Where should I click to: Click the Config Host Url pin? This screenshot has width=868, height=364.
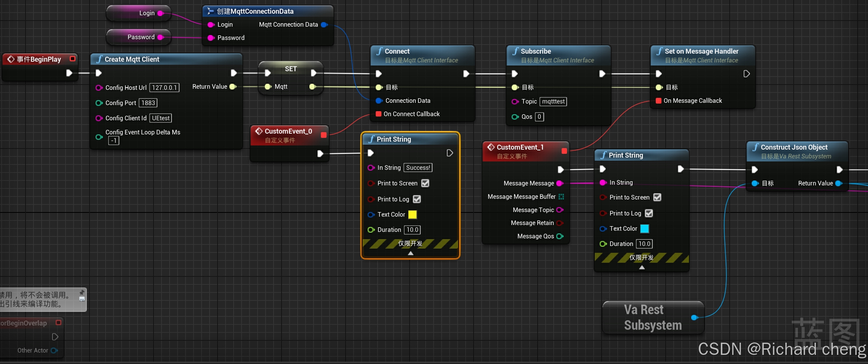click(x=99, y=88)
